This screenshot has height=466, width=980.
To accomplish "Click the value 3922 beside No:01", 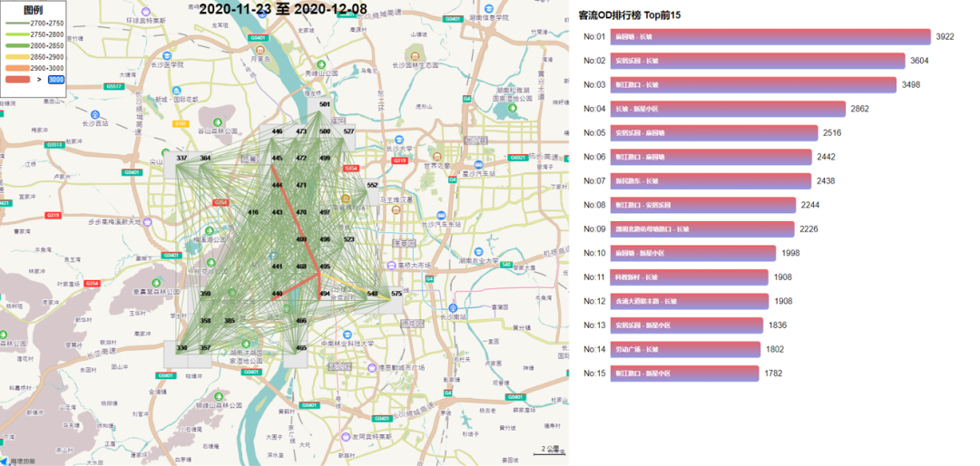I will pos(945,37).
